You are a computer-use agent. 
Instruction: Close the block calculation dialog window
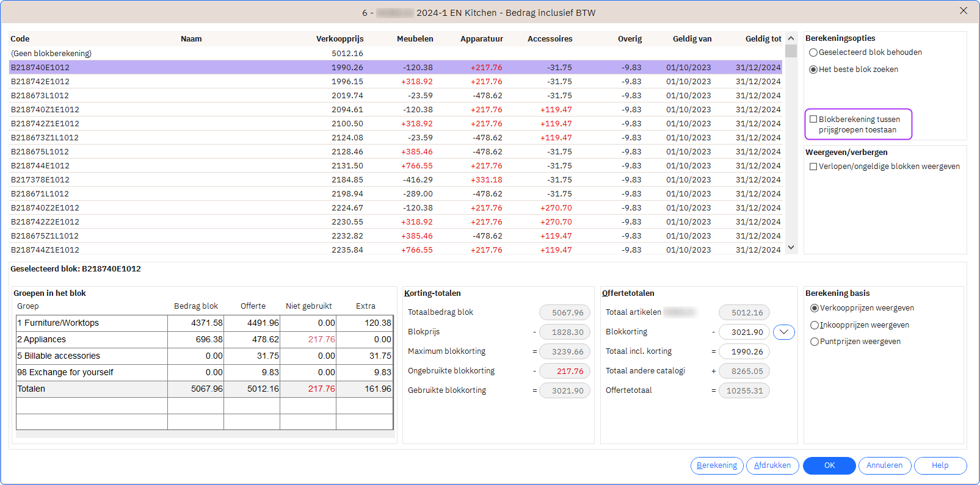(964, 11)
